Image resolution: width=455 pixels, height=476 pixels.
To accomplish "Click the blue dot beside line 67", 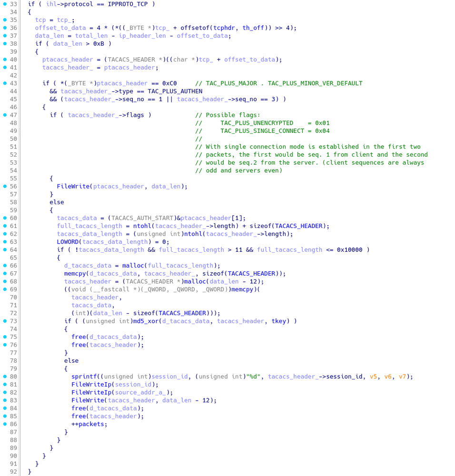I will tap(4, 273).
